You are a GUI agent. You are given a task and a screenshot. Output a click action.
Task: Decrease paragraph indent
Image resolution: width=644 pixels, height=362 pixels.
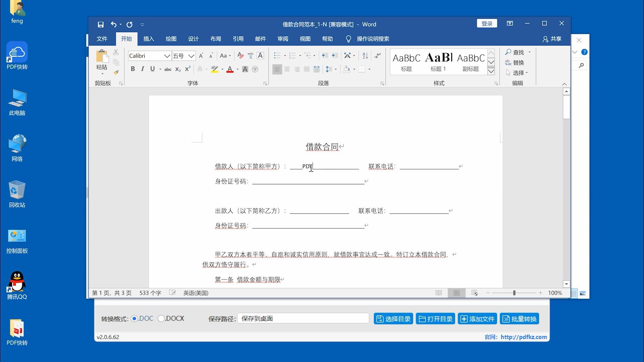pyautogui.click(x=325, y=56)
